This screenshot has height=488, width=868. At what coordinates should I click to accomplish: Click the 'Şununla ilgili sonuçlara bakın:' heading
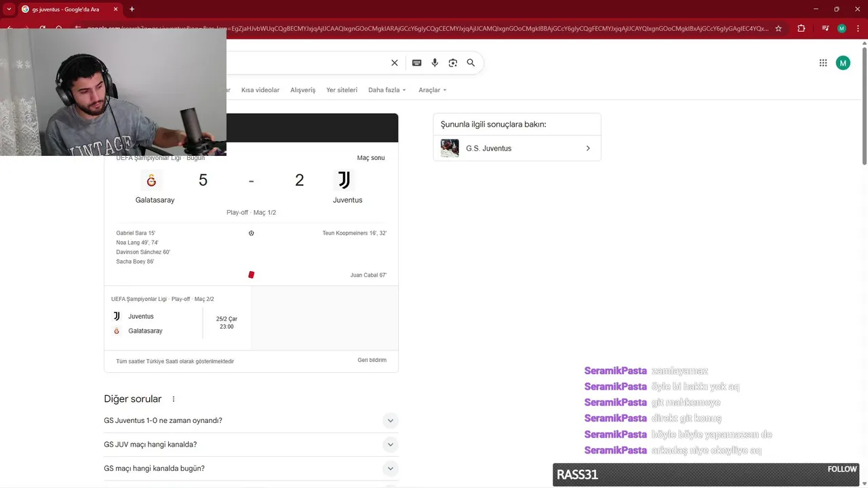493,125
